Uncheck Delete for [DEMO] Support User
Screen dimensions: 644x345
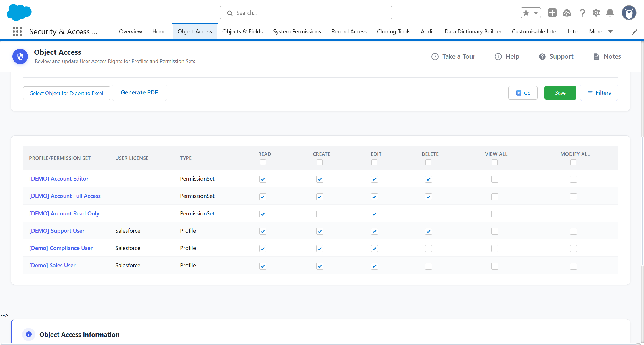pyautogui.click(x=429, y=231)
